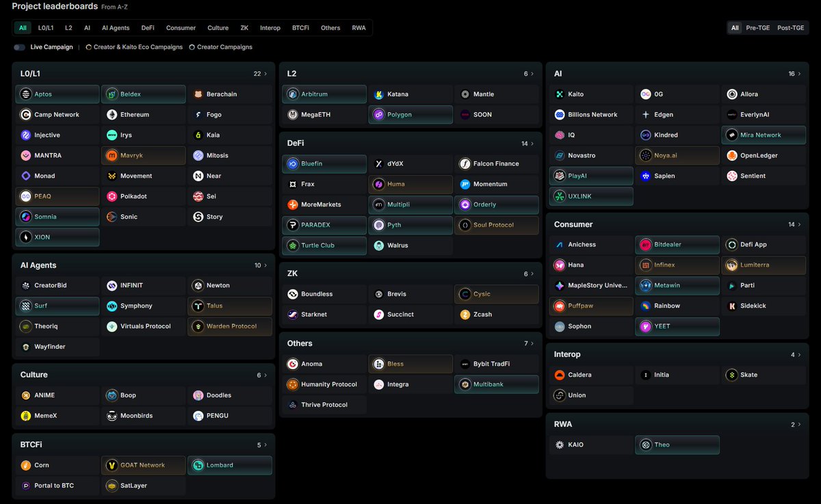Select the All category tab
821x504 pixels.
23,28
